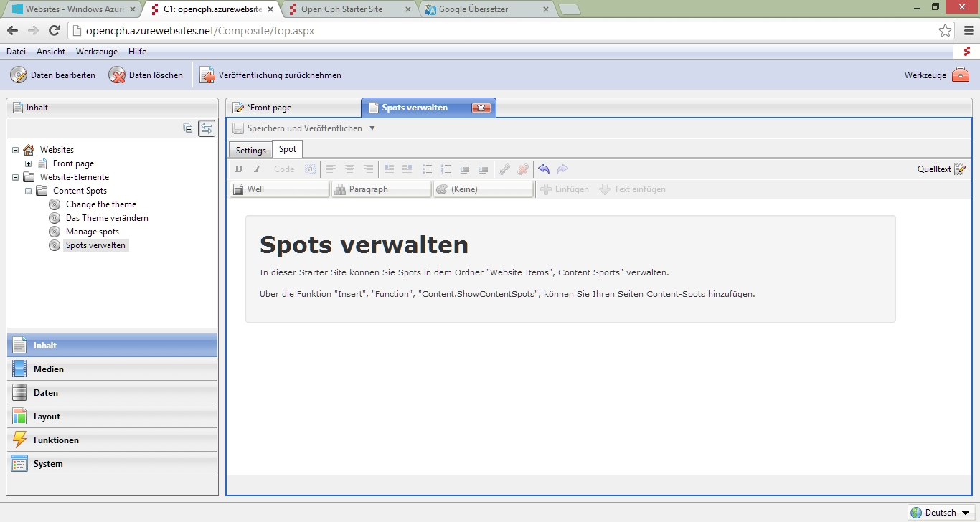Open the Paragraph format dropdown
Image resolution: width=980 pixels, height=522 pixels.
[381, 189]
